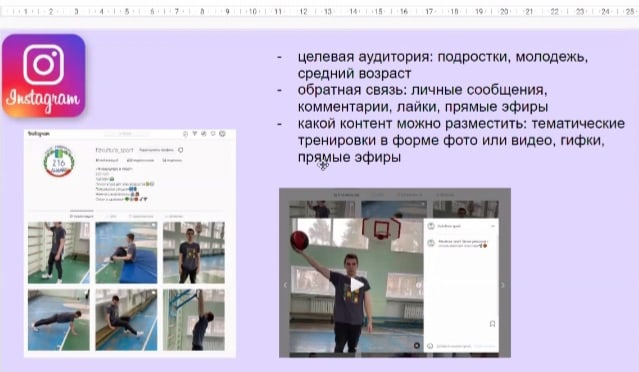Click the ruler mark labeled 12
This screenshot has height=372, width=639.
[x=303, y=11]
